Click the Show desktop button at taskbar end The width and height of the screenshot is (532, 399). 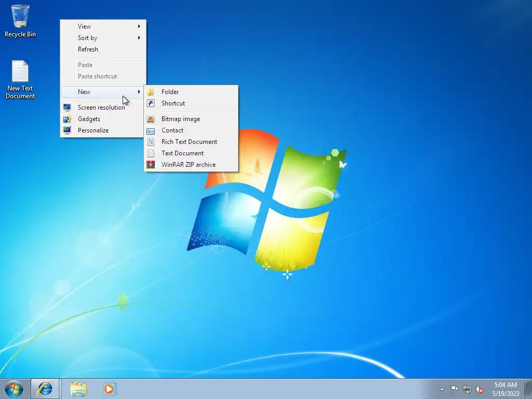pyautogui.click(x=528, y=389)
